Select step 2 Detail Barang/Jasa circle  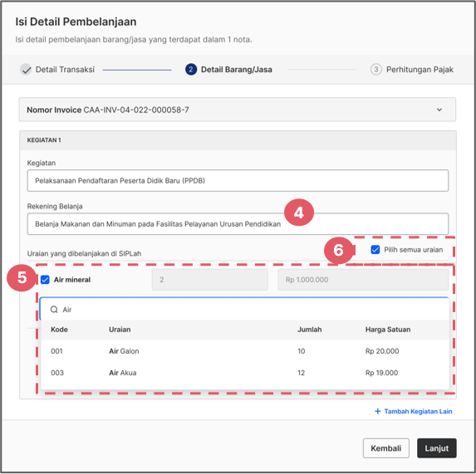[x=190, y=70]
